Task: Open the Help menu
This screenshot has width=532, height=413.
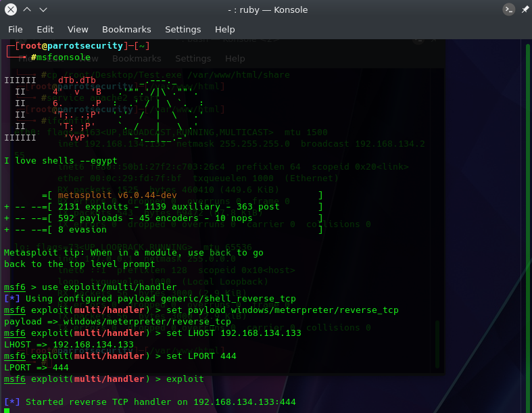Action: (x=224, y=30)
